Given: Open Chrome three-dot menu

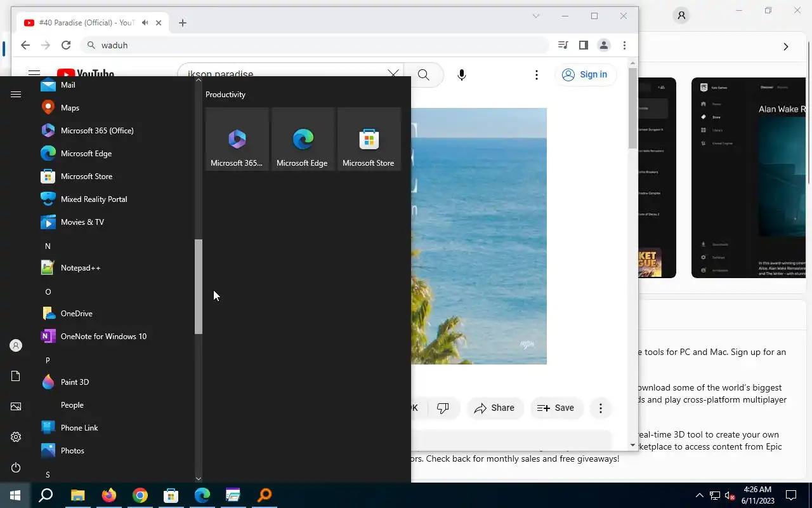Looking at the screenshot, I should click(x=625, y=45).
